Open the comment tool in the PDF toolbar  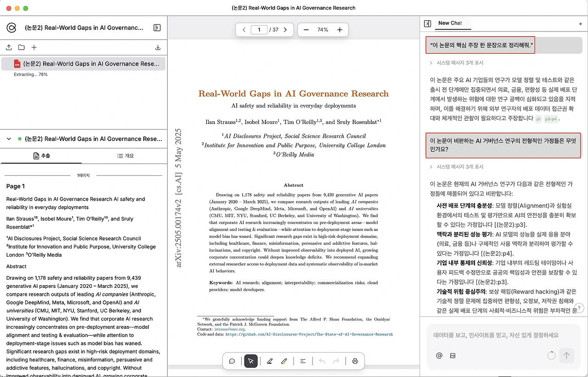click(232, 361)
